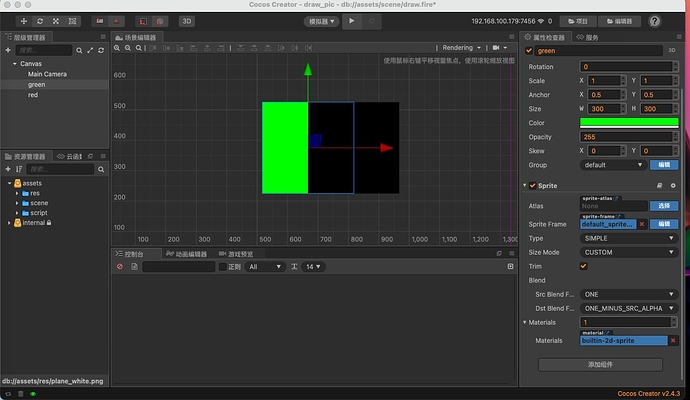Expand all nodes in hierarchy panel
Screen dimensions: 690x400
(x=90, y=51)
